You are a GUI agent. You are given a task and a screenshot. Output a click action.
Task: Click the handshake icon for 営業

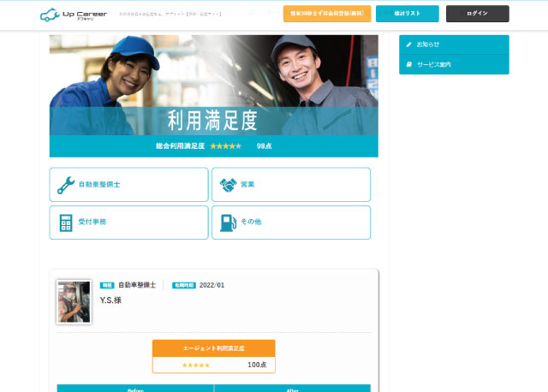pyautogui.click(x=228, y=185)
